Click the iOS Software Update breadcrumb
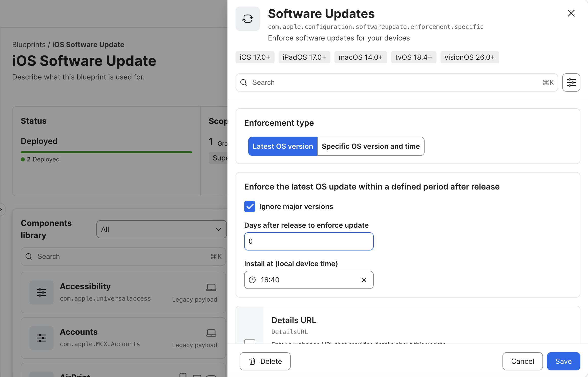The image size is (588, 377). 88,45
